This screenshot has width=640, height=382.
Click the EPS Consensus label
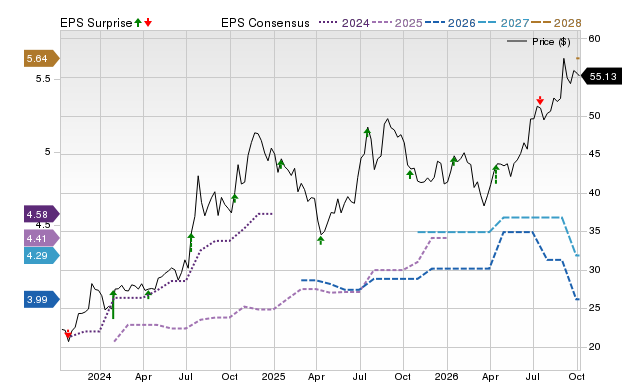pos(265,23)
